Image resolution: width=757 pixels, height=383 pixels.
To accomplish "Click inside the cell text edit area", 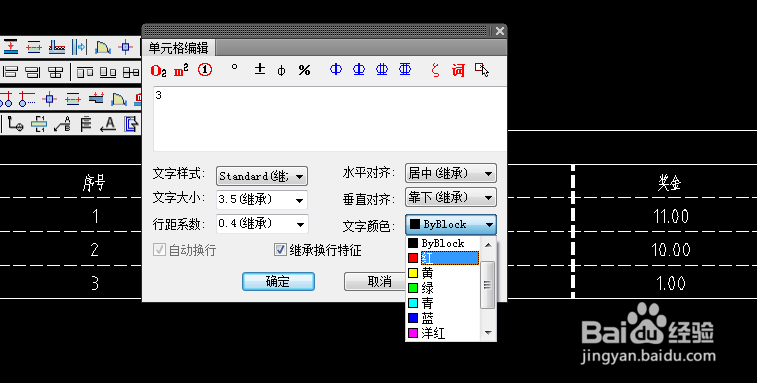I will (330, 119).
